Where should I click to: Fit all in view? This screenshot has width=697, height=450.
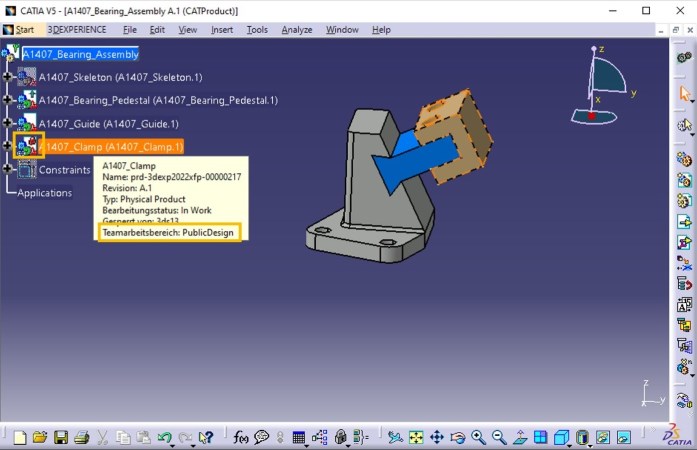pos(416,438)
